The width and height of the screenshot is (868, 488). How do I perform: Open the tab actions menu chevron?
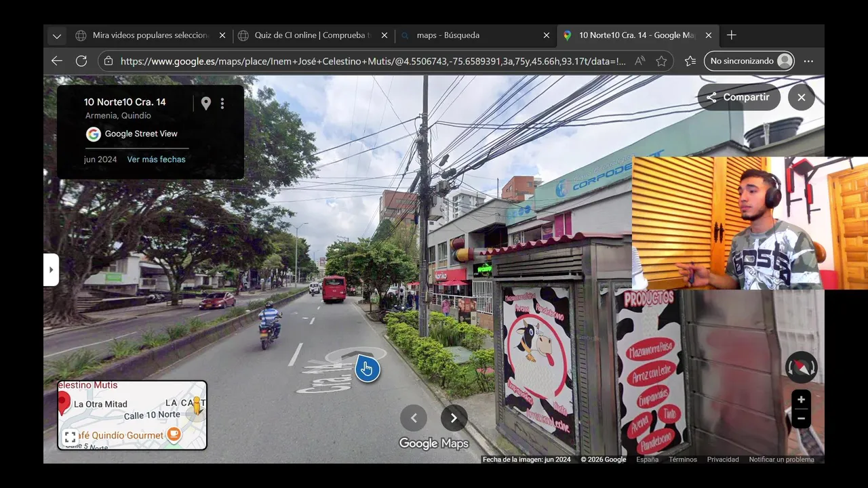pos(57,36)
